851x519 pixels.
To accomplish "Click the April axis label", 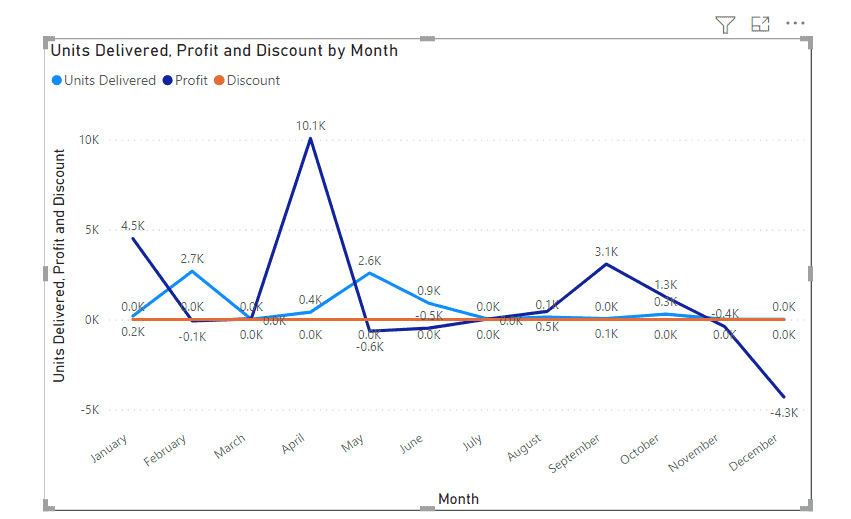I will (x=293, y=444).
